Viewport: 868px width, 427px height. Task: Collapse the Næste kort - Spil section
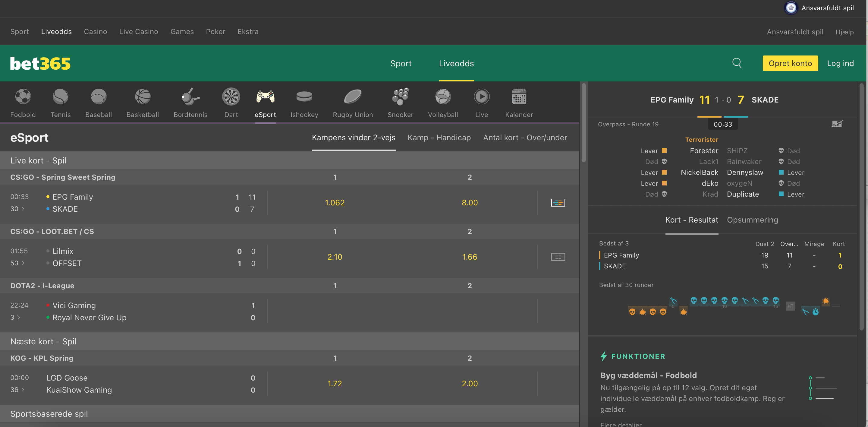(289, 341)
